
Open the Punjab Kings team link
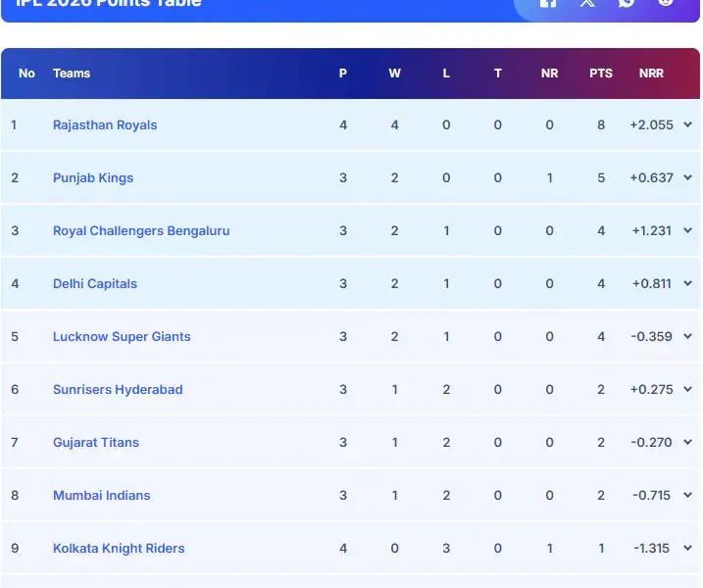pyautogui.click(x=93, y=178)
